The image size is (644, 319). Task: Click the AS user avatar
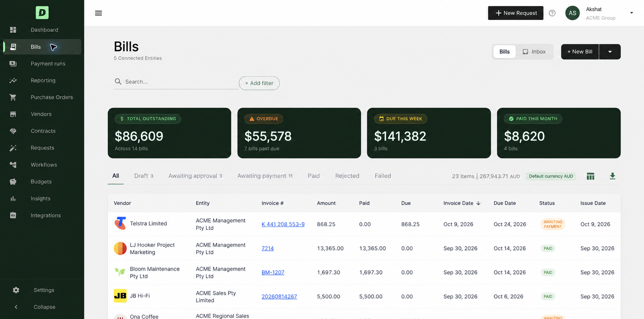572,13
